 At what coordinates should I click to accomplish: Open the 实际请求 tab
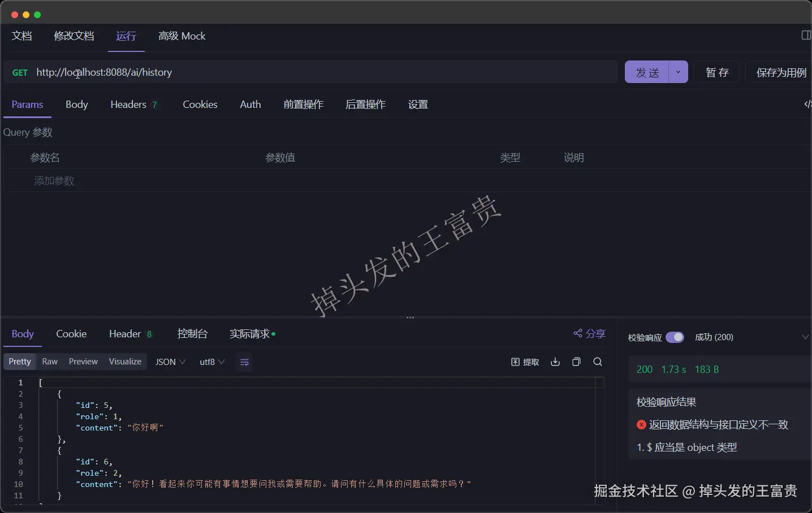point(252,334)
